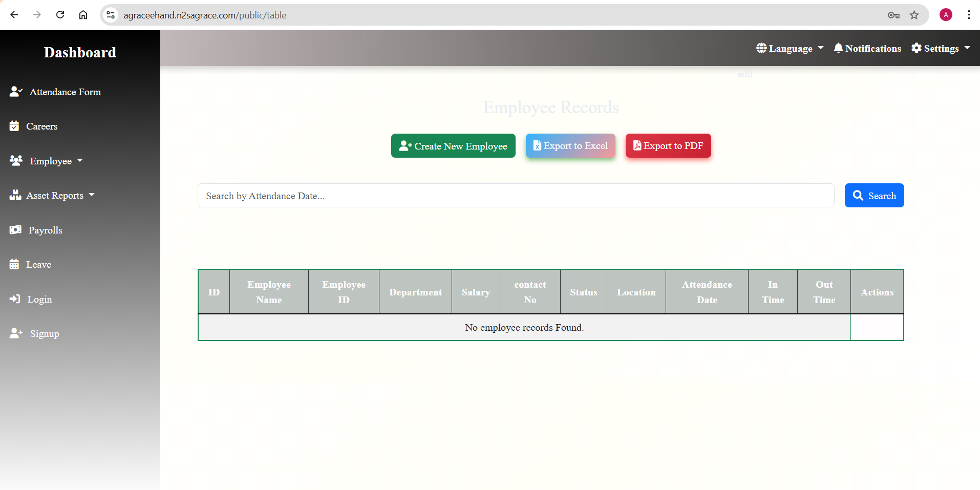Click the Export to Excel button

click(x=570, y=146)
